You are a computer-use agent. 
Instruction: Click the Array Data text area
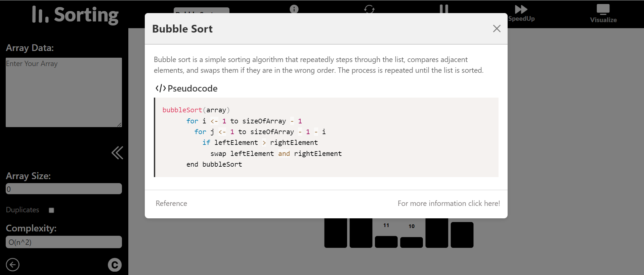tap(64, 92)
